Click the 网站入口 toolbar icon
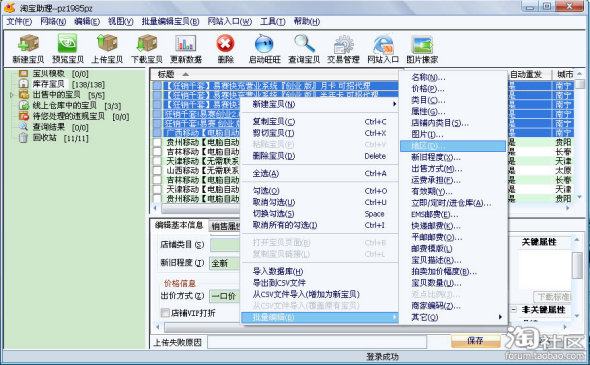The image size is (590, 365). coord(383,49)
